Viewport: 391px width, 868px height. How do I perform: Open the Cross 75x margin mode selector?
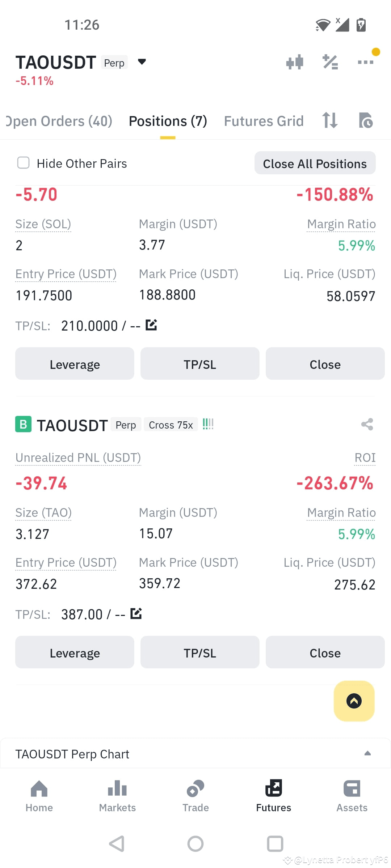(x=171, y=425)
